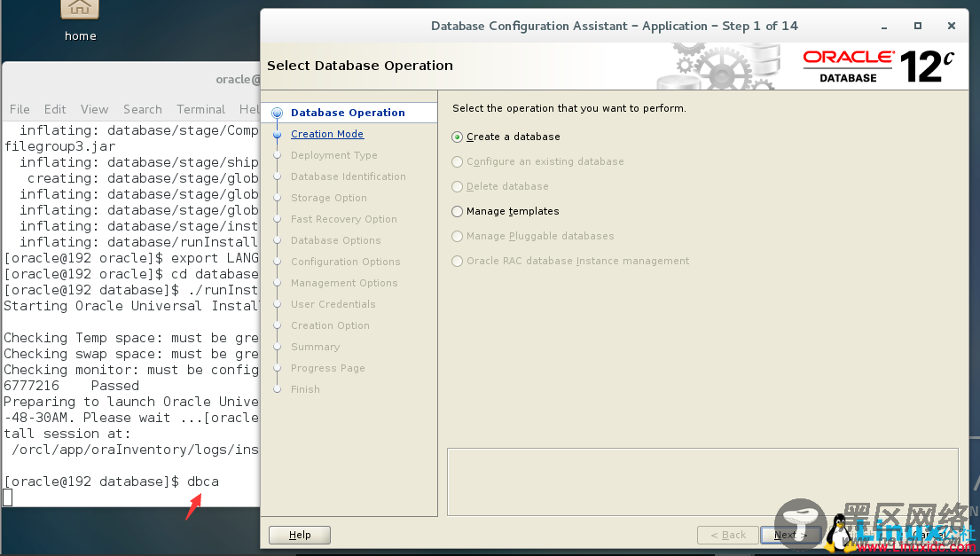Open the Creation Mode step link
Image resolution: width=980 pixels, height=556 pixels.
click(327, 134)
